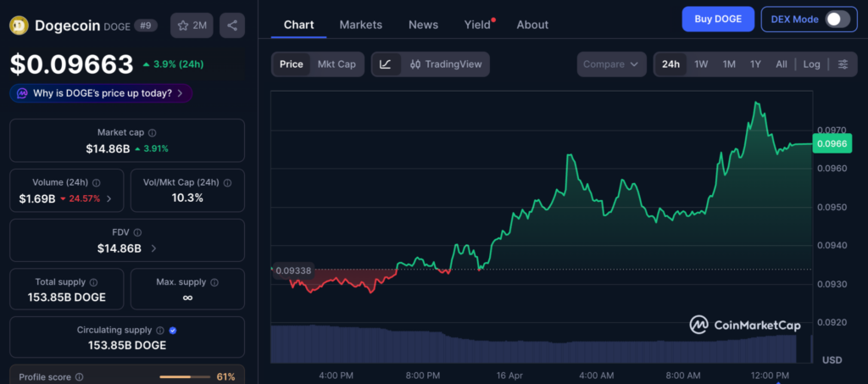This screenshot has height=384, width=868.
Task: Select the 1W time range
Action: tap(701, 64)
